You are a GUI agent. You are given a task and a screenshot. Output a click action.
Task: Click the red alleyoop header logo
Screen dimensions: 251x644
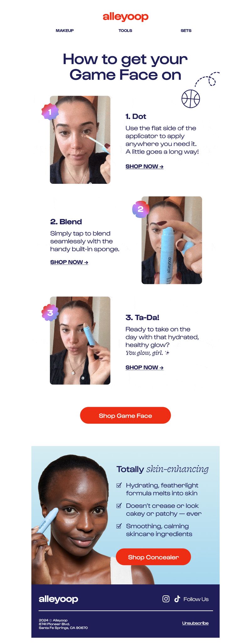[125, 17]
